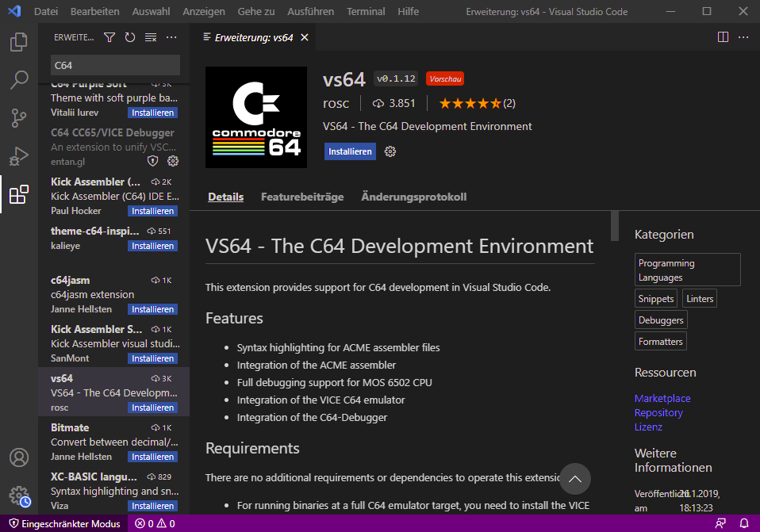Open the Lizenz resource link
This screenshot has width=760, height=532.
(x=648, y=427)
